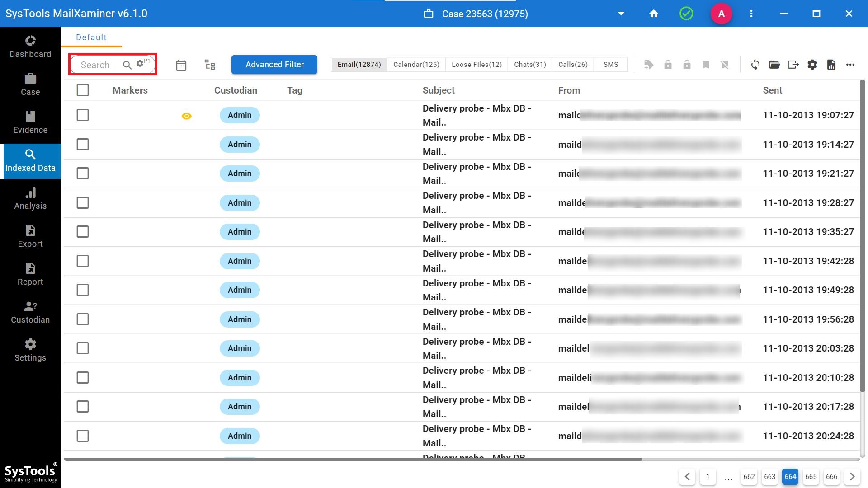Open the title bar vertical dots menu
The width and height of the screenshot is (868, 488).
pyautogui.click(x=751, y=14)
